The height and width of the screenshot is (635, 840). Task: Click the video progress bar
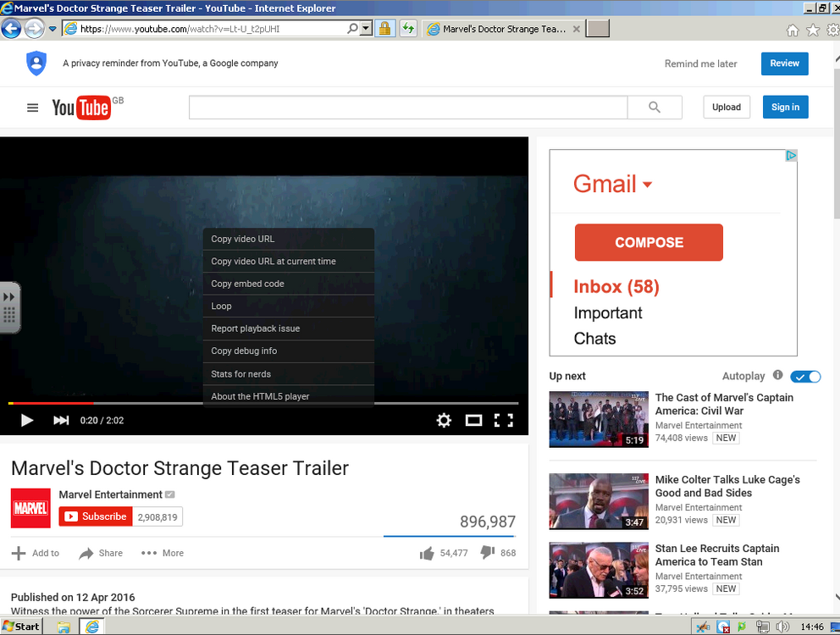point(263,403)
